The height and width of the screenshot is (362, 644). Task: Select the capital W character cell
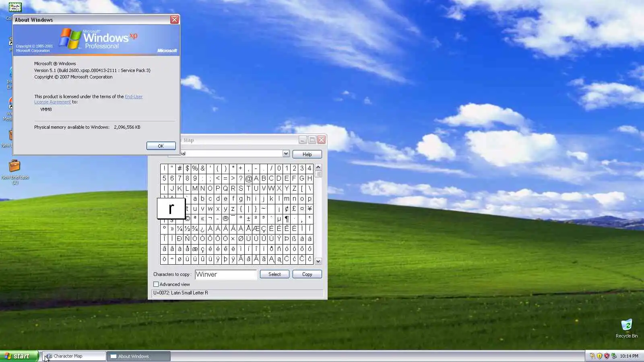pyautogui.click(x=271, y=188)
